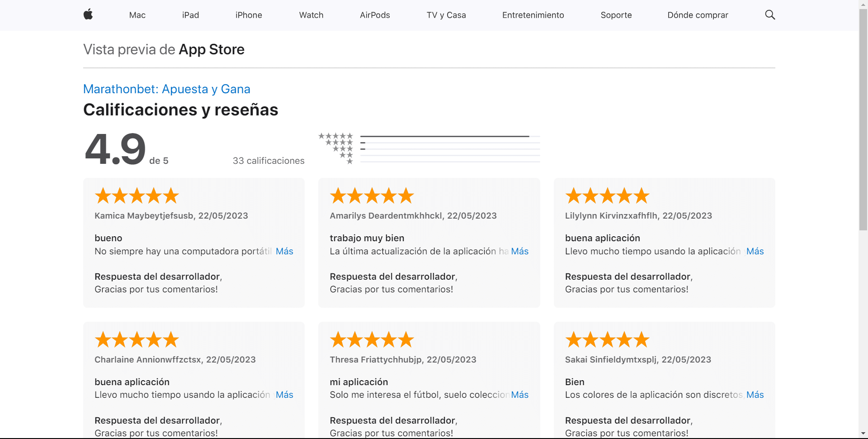Select AirPods in the navigation bar

pos(375,15)
